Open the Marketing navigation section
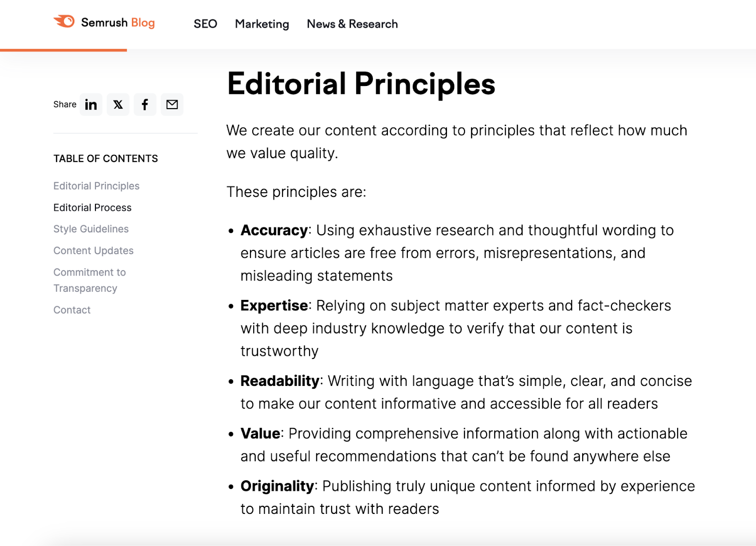The width and height of the screenshot is (756, 546). click(262, 24)
